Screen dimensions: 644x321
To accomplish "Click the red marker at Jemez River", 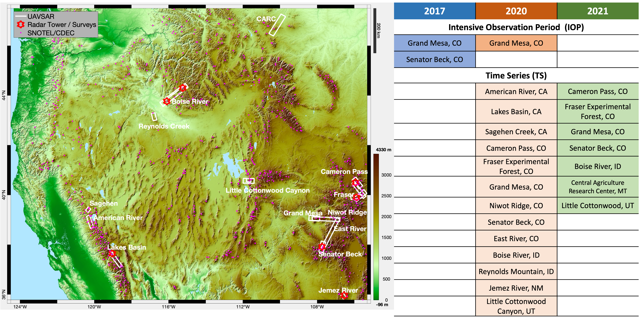I will [x=344, y=295].
